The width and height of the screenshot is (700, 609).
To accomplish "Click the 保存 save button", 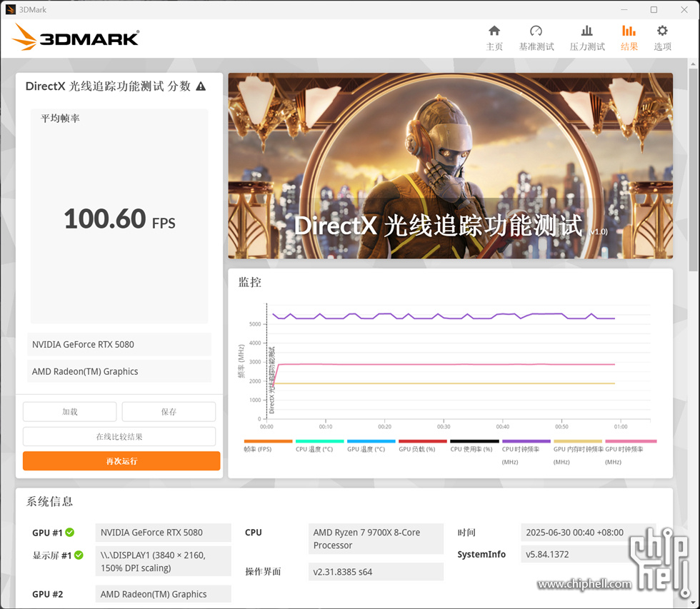I will pos(169,412).
